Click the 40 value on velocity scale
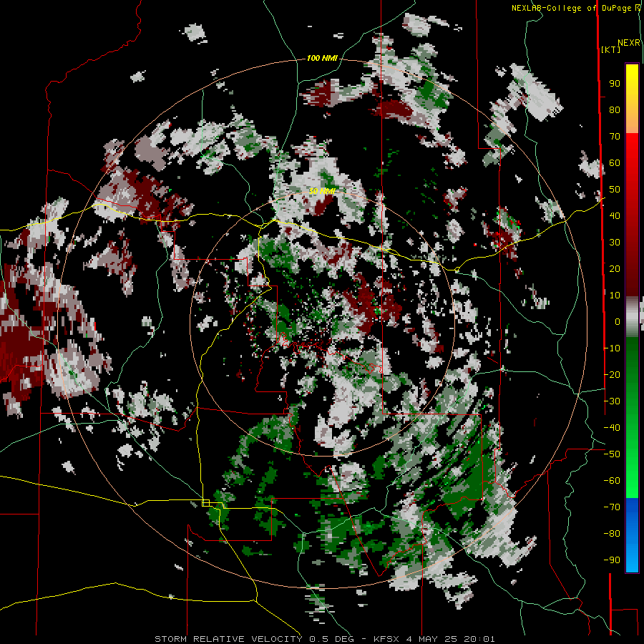The width and height of the screenshot is (644, 644). 615,215
